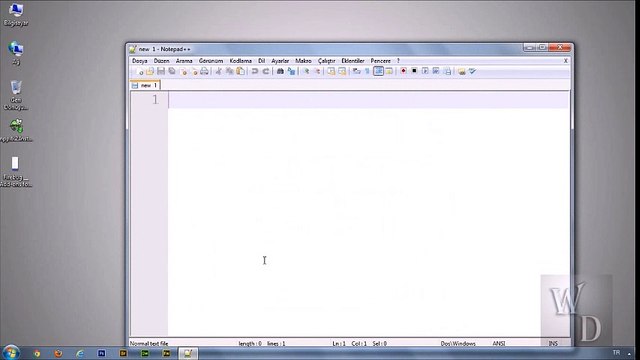
Task: Click the spell-check plugin icon
Action: (472, 71)
